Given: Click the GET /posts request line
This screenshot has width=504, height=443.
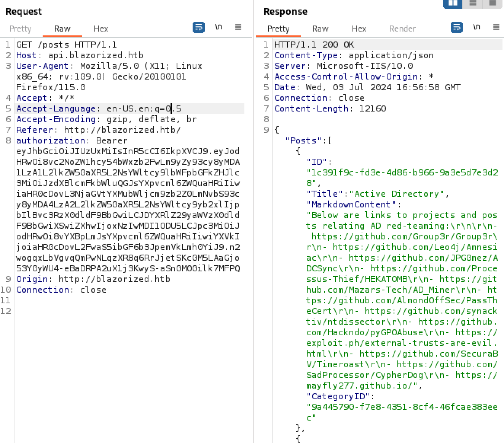Looking at the screenshot, I should 67,45.
